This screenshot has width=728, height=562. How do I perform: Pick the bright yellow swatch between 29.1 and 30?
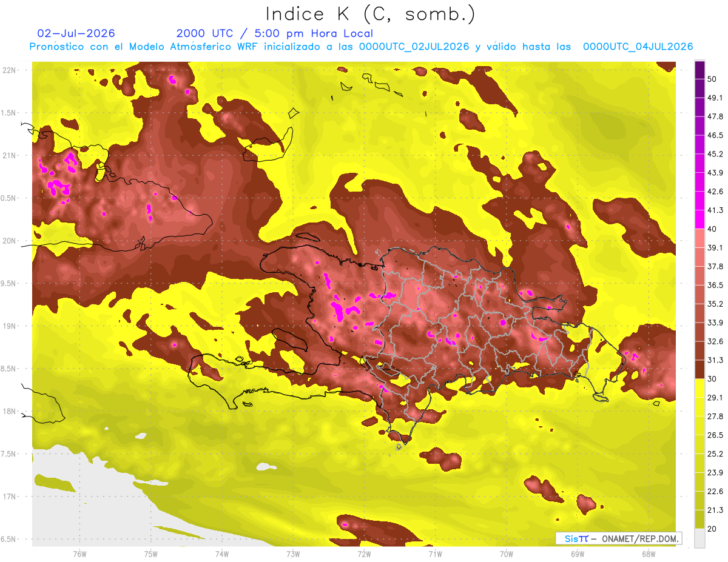tap(699, 388)
